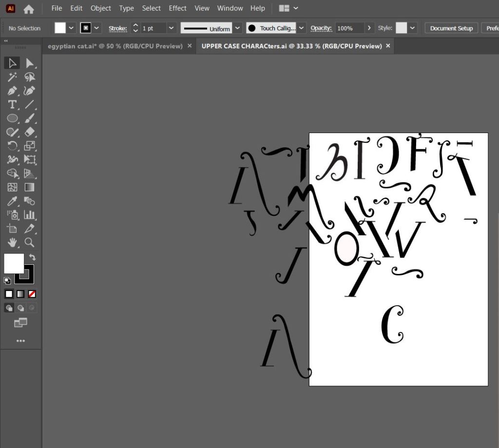Switch to Draw Behind mode
499x448 pixels.
click(x=20, y=308)
